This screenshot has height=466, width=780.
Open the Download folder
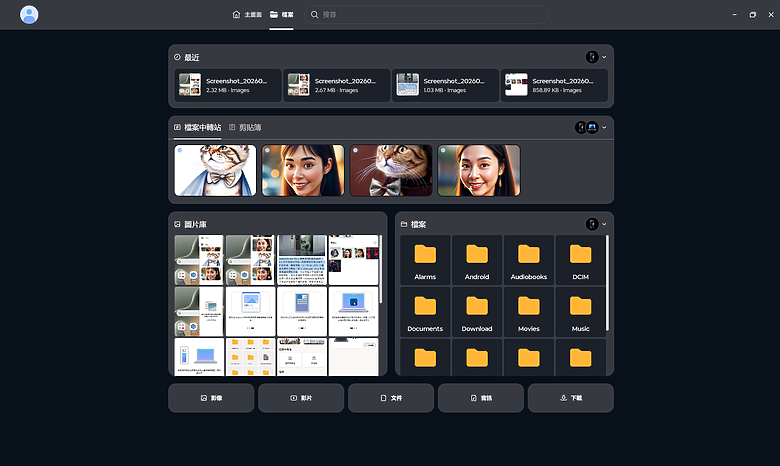(477, 312)
